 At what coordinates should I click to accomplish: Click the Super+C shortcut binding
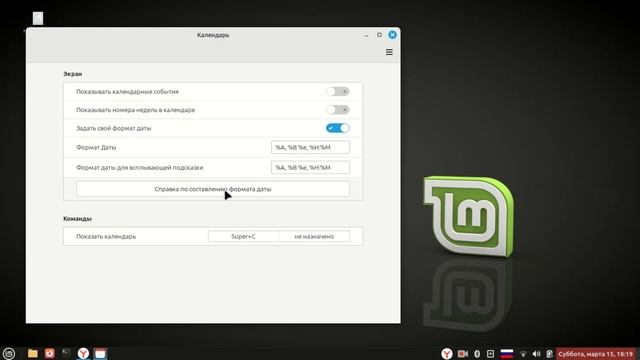click(x=243, y=236)
